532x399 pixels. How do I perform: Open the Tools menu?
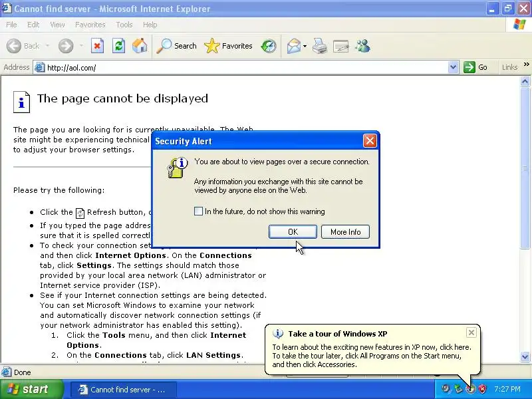(124, 25)
